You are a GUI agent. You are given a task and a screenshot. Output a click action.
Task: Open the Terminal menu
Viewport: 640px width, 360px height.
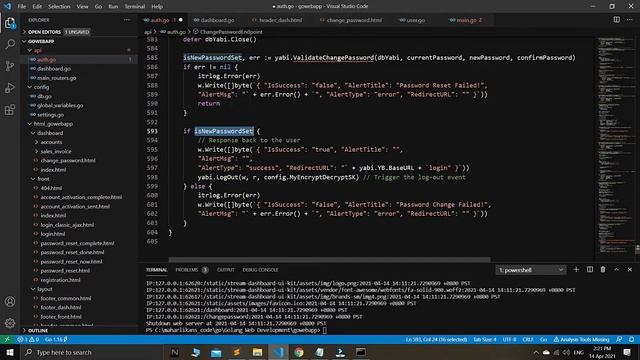click(x=135, y=7)
